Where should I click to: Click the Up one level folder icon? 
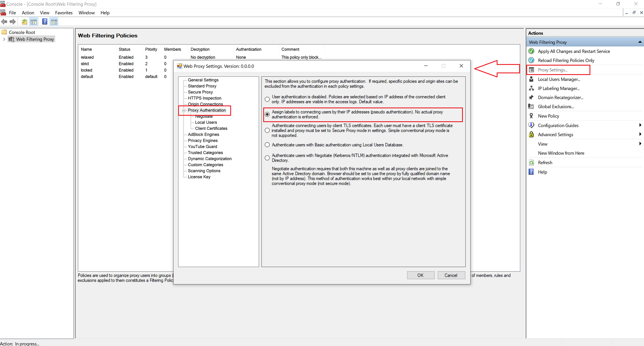25,22
